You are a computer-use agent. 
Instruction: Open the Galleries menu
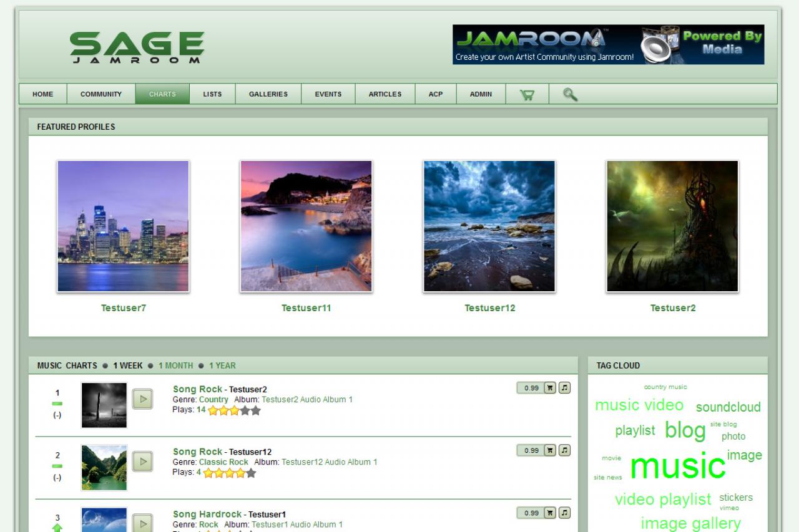268,94
